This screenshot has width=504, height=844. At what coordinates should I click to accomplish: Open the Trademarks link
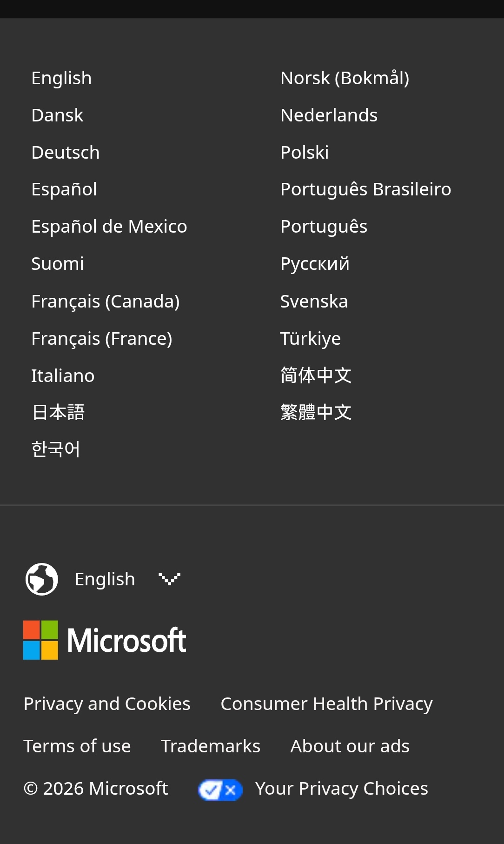[x=211, y=746]
